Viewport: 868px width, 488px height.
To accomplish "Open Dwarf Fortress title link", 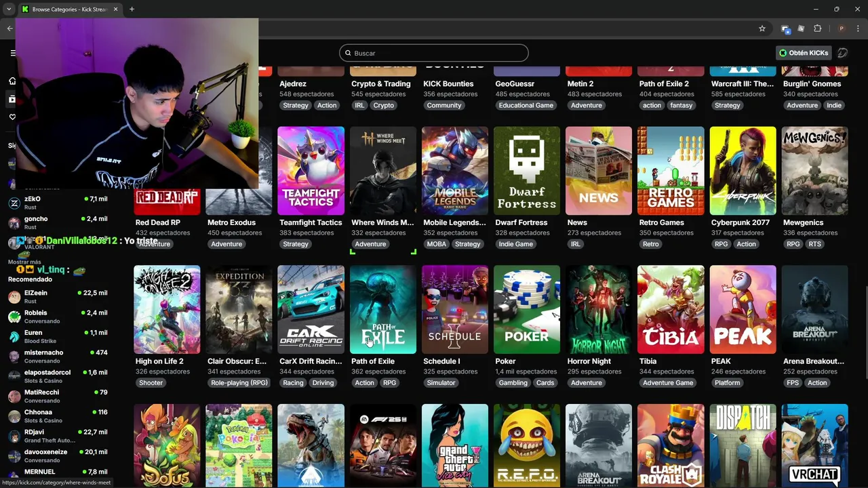I will pos(521,222).
